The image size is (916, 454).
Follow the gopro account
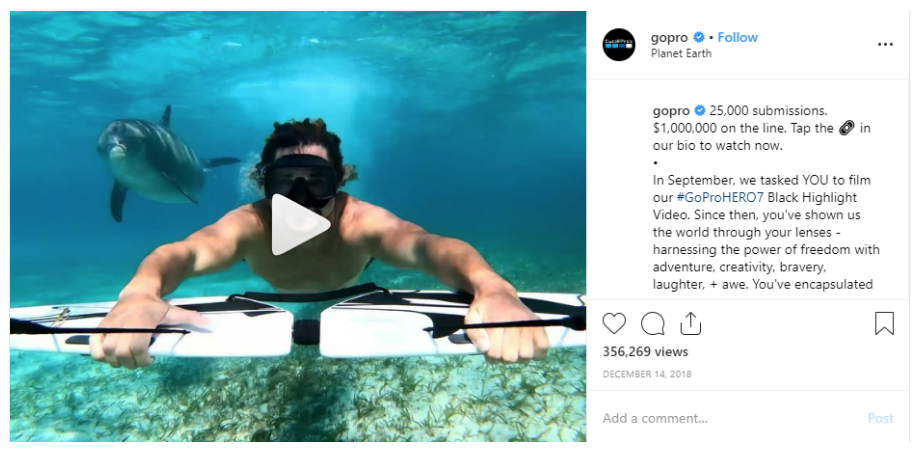pyautogui.click(x=737, y=37)
